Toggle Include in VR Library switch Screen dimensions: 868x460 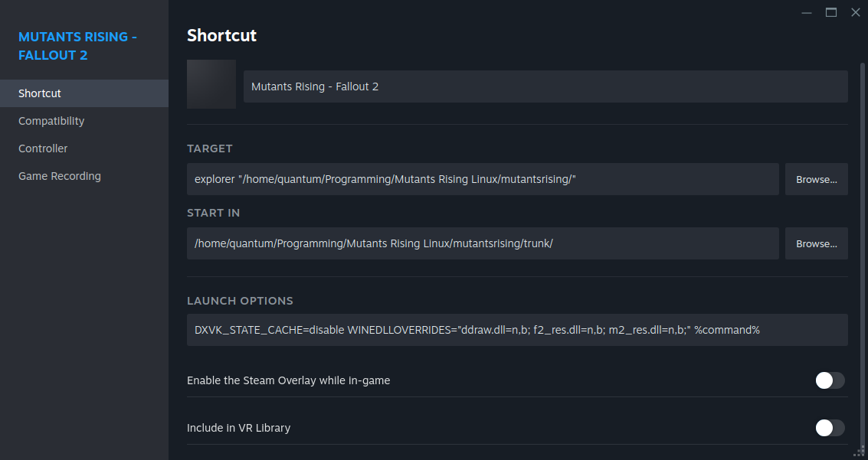click(x=830, y=428)
